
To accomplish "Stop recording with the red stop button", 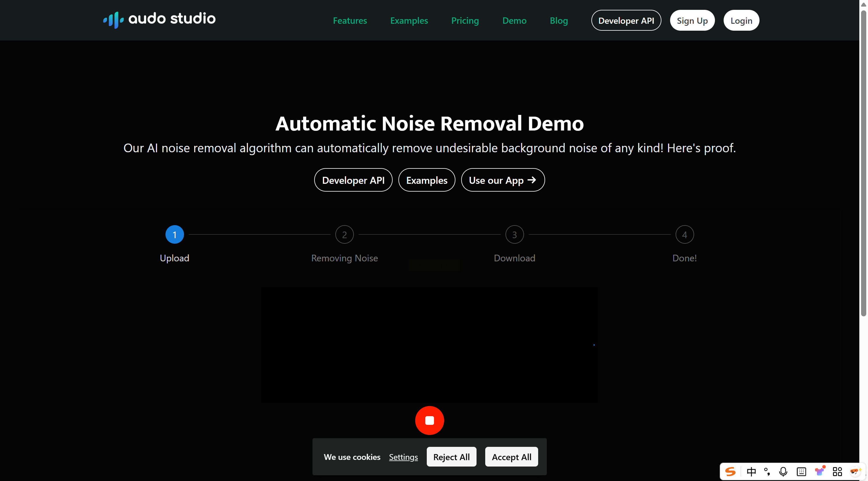I will click(x=429, y=420).
